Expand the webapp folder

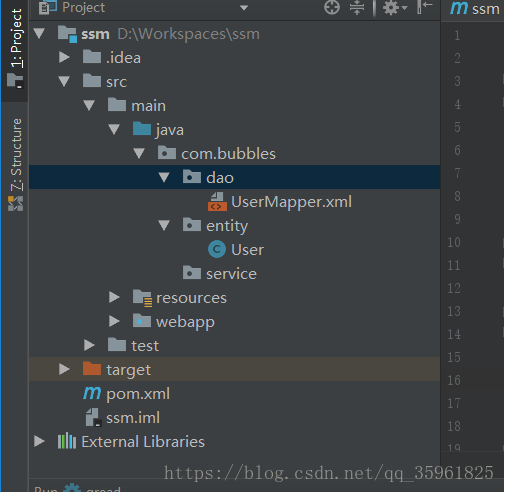[x=114, y=321]
